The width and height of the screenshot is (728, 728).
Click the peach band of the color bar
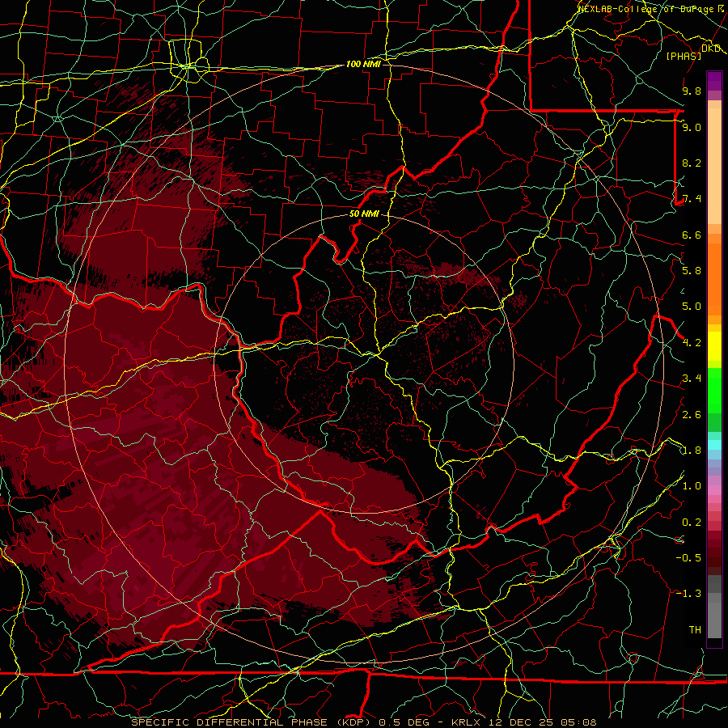[x=714, y=166]
